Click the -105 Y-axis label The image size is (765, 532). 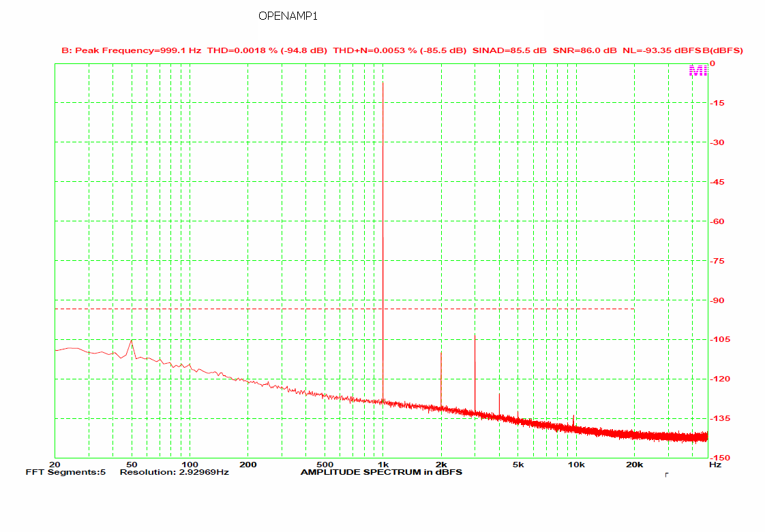pos(719,339)
